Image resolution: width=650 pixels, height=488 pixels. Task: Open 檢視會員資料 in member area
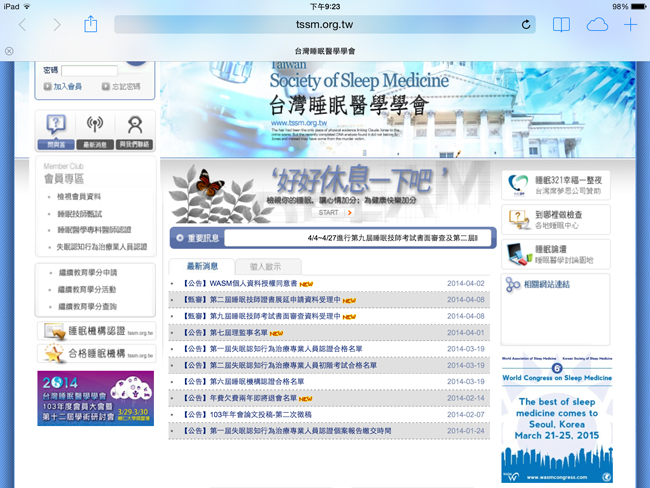79,197
